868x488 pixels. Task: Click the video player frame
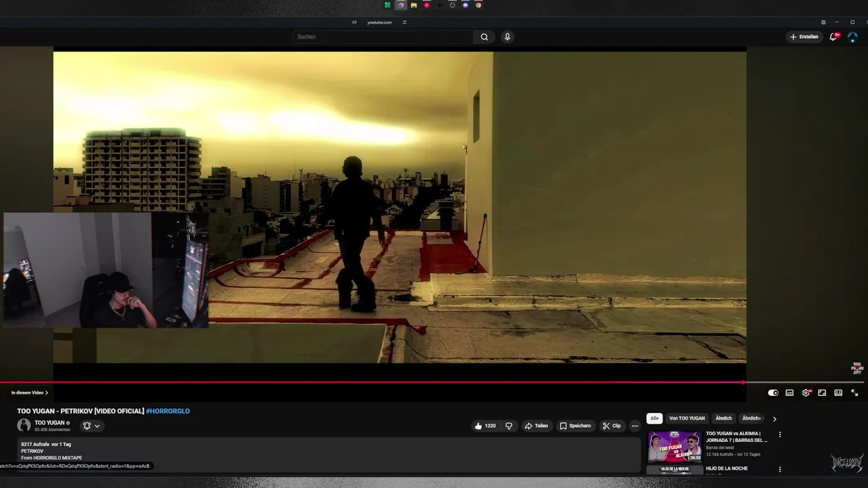[x=399, y=207]
